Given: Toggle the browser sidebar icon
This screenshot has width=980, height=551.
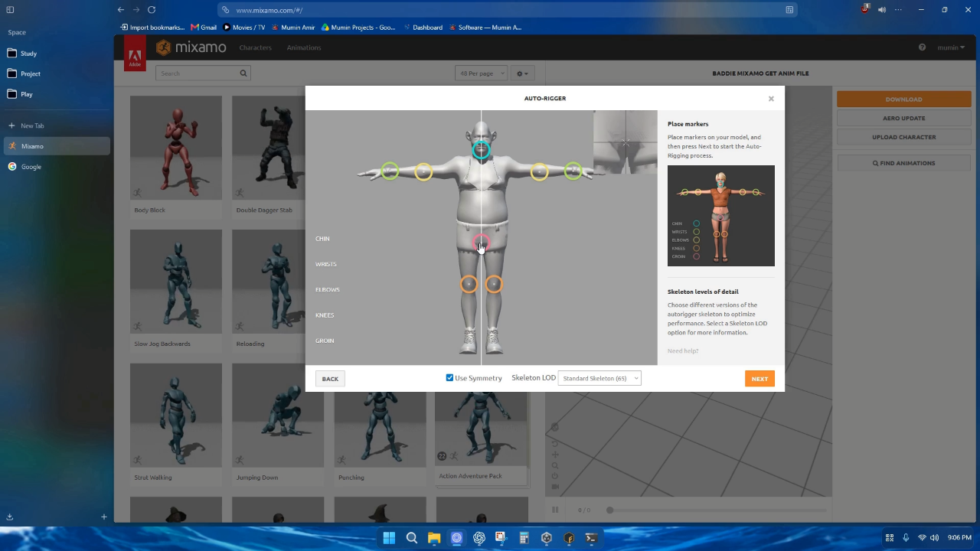Looking at the screenshot, I should pyautogui.click(x=10, y=9).
